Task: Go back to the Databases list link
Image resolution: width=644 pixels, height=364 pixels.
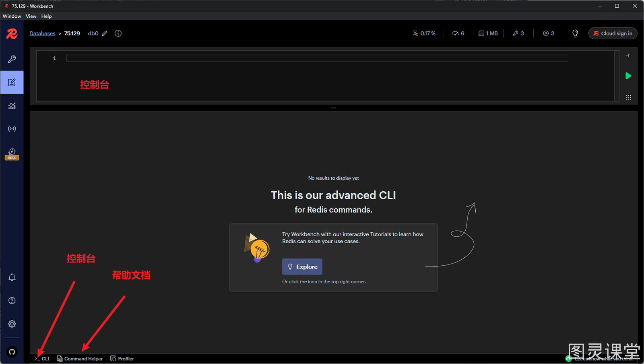Action: click(43, 33)
